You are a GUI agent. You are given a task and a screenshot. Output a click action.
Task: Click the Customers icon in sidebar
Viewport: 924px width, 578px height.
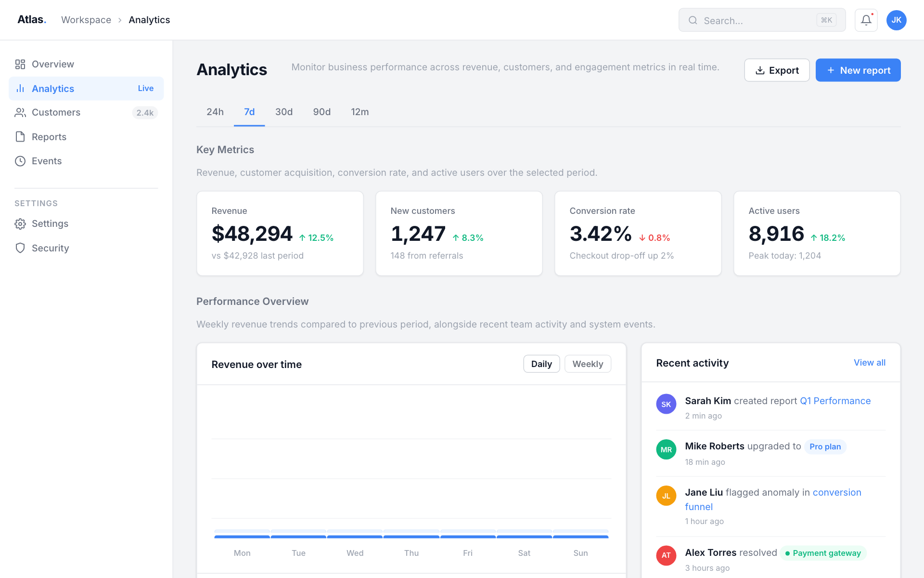pyautogui.click(x=20, y=112)
